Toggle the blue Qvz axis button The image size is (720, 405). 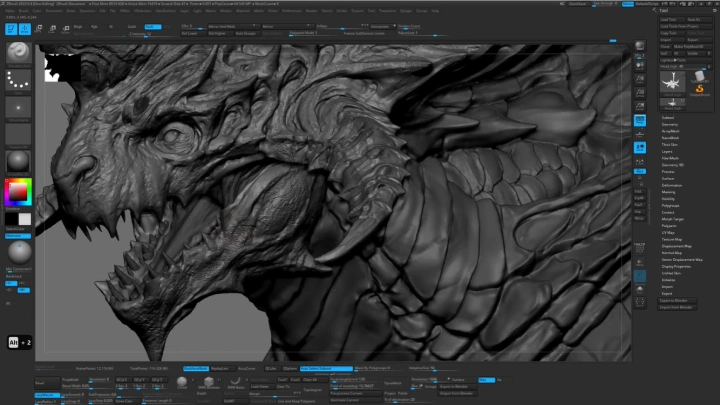coord(640,171)
